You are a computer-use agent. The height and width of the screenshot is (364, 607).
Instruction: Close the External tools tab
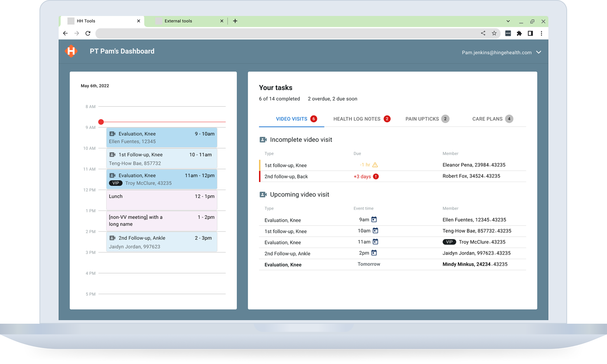tap(222, 21)
